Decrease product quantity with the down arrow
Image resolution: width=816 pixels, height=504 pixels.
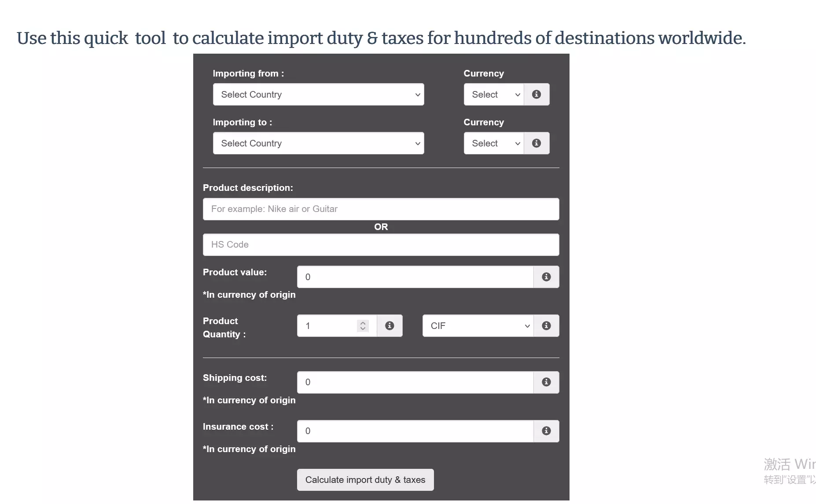point(363,329)
